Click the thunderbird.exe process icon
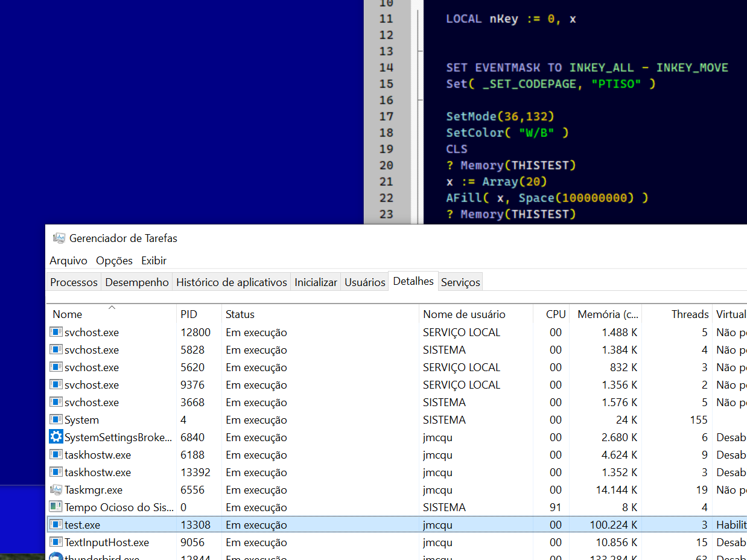The image size is (747, 560). [x=56, y=557]
